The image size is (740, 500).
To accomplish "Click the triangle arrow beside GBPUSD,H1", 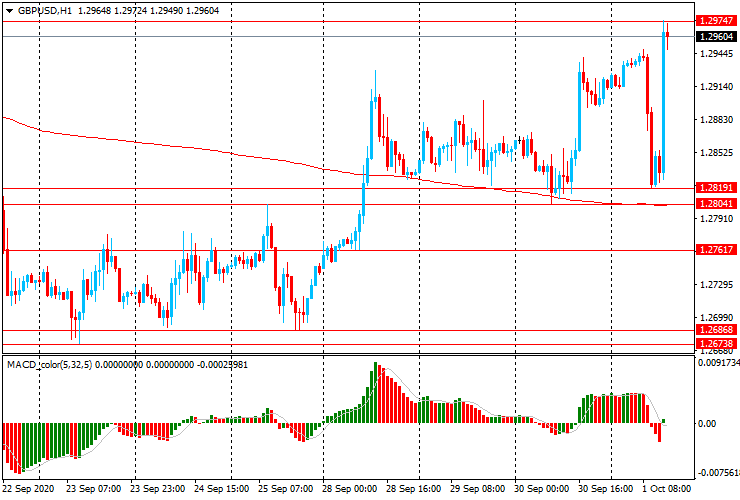I will coord(9,9).
